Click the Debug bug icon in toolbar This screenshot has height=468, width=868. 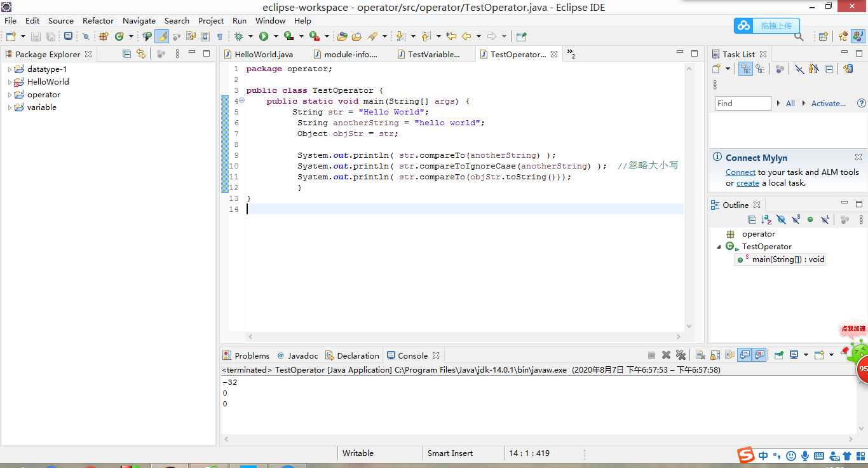(x=238, y=36)
